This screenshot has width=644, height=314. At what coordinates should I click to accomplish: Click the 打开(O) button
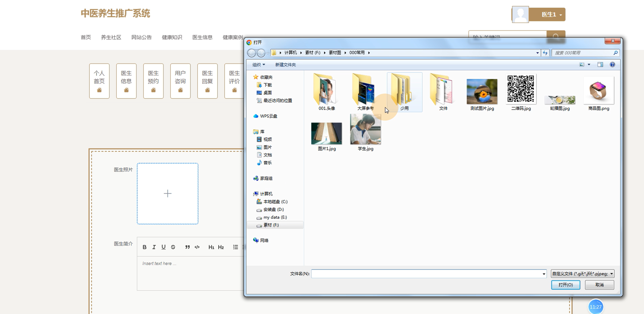click(565, 285)
